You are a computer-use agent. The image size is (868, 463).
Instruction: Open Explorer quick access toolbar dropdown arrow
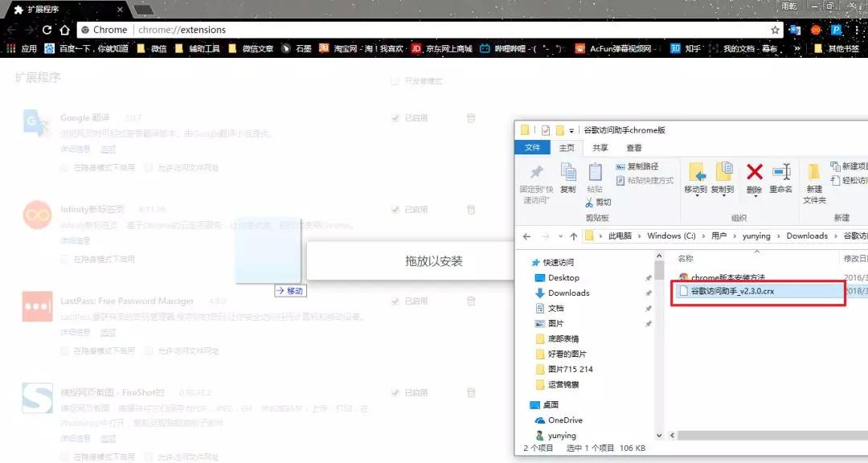click(572, 131)
